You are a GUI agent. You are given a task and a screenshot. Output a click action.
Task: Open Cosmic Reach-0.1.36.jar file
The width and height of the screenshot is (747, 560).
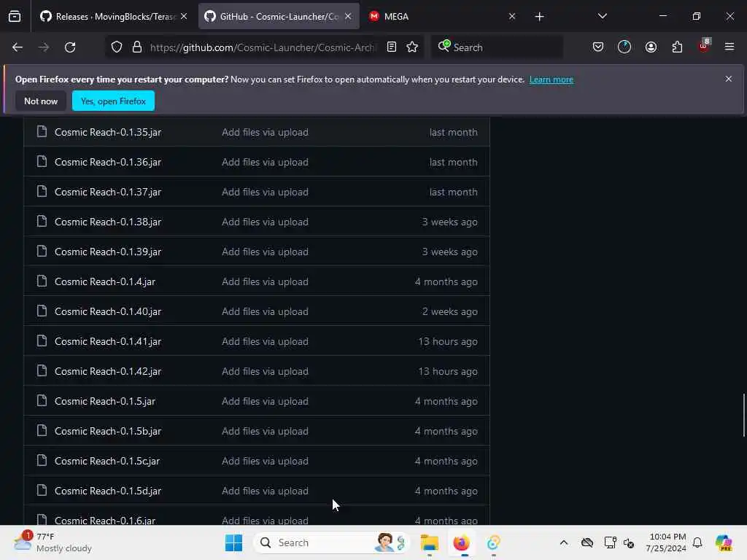(108, 163)
